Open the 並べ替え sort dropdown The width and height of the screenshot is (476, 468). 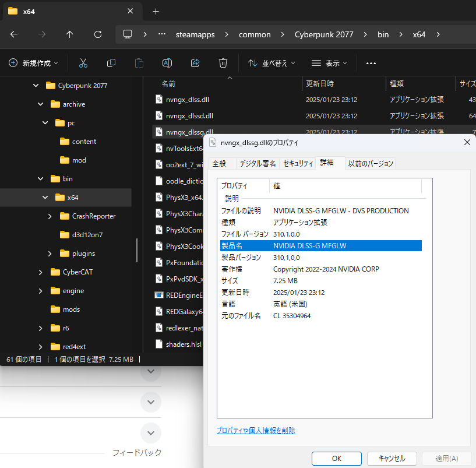click(x=272, y=63)
